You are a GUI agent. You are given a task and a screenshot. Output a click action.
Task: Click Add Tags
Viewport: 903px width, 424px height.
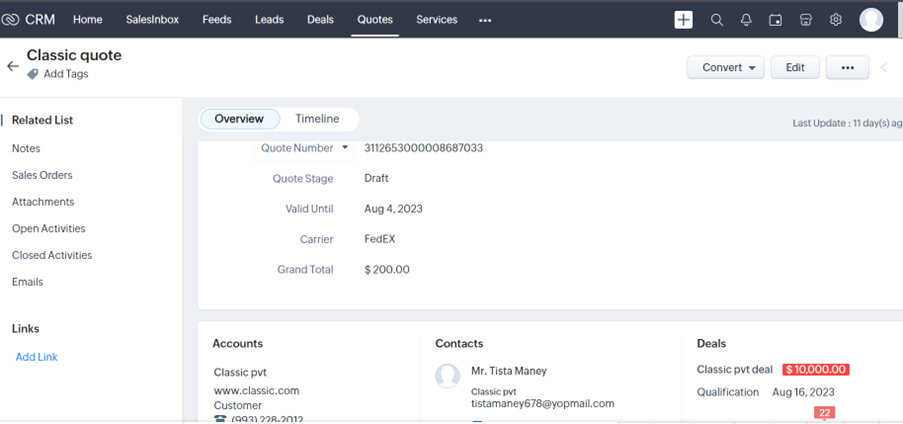point(66,74)
